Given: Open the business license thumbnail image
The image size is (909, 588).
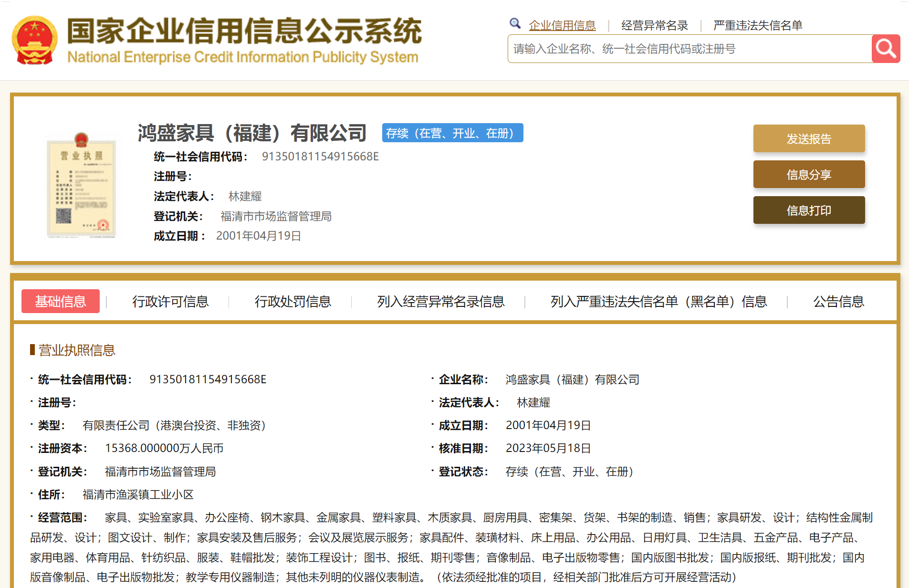Looking at the screenshot, I should coord(81,185).
